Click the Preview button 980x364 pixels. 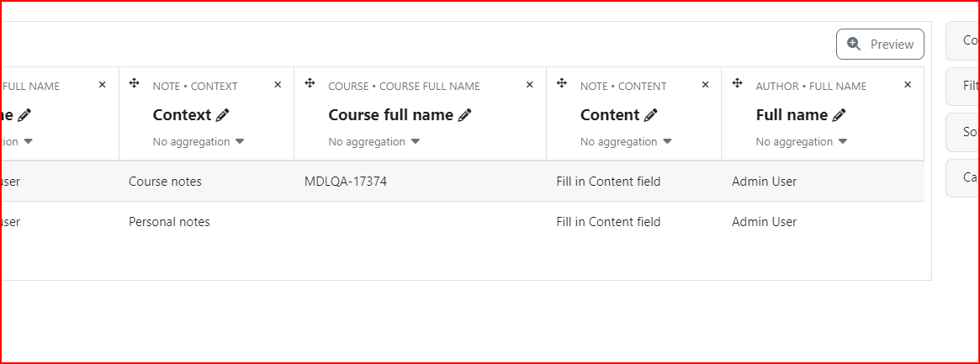[x=880, y=45]
